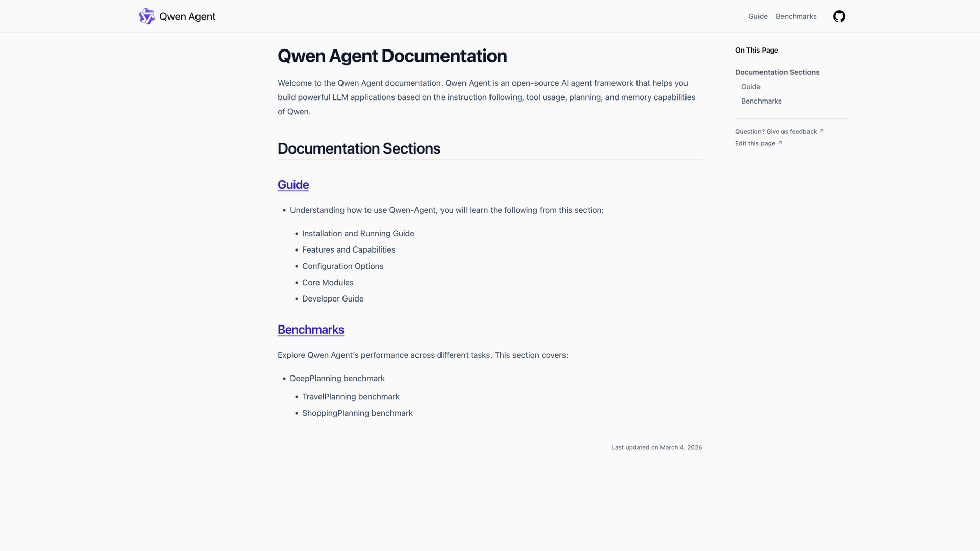Open the GitHub repository icon
The width and height of the screenshot is (980, 551).
coord(839,16)
